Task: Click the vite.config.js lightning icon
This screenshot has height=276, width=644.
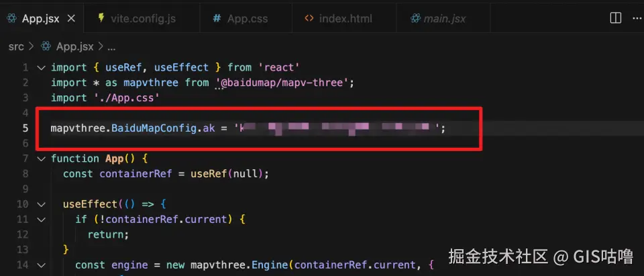Action: pyautogui.click(x=101, y=18)
